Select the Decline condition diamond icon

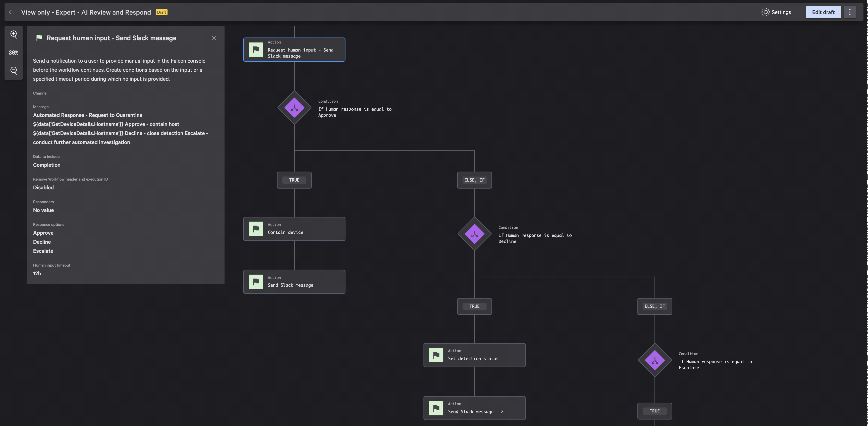(x=474, y=234)
